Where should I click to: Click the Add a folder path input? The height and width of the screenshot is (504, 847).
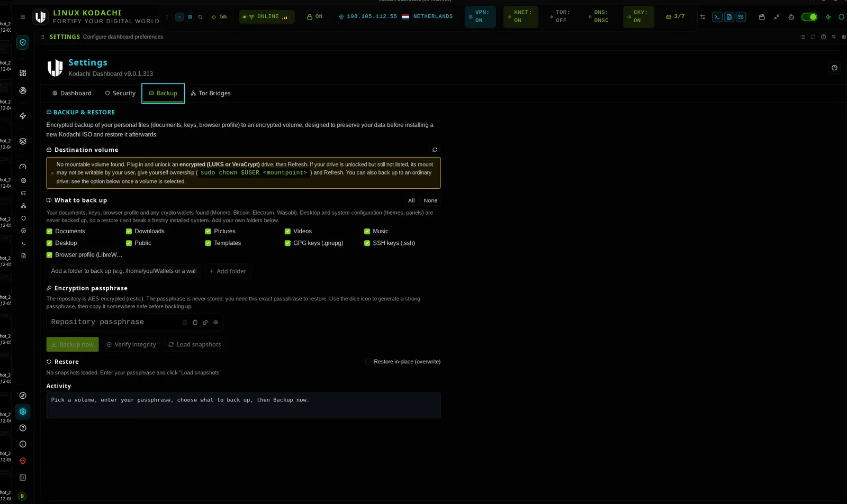(124, 271)
